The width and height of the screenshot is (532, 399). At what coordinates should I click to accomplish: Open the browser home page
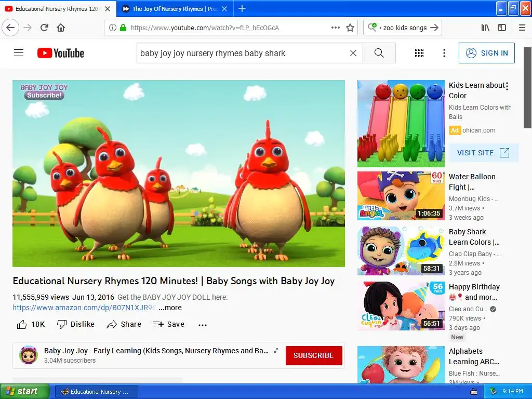click(x=61, y=28)
